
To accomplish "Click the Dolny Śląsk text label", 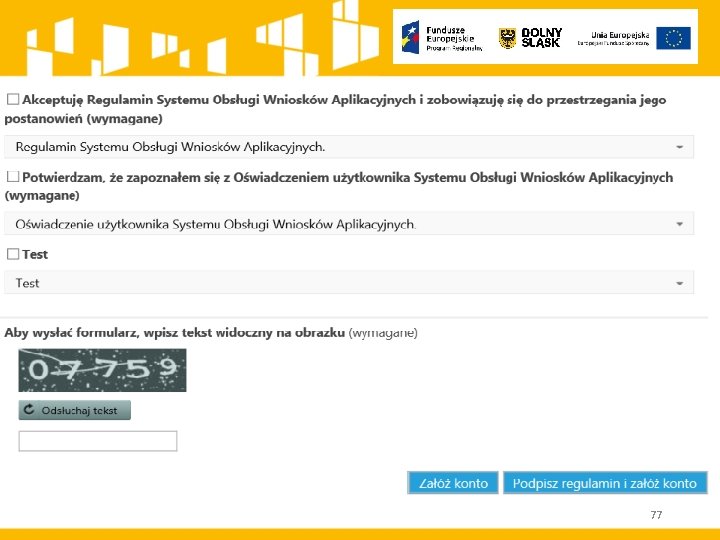I will point(541,38).
